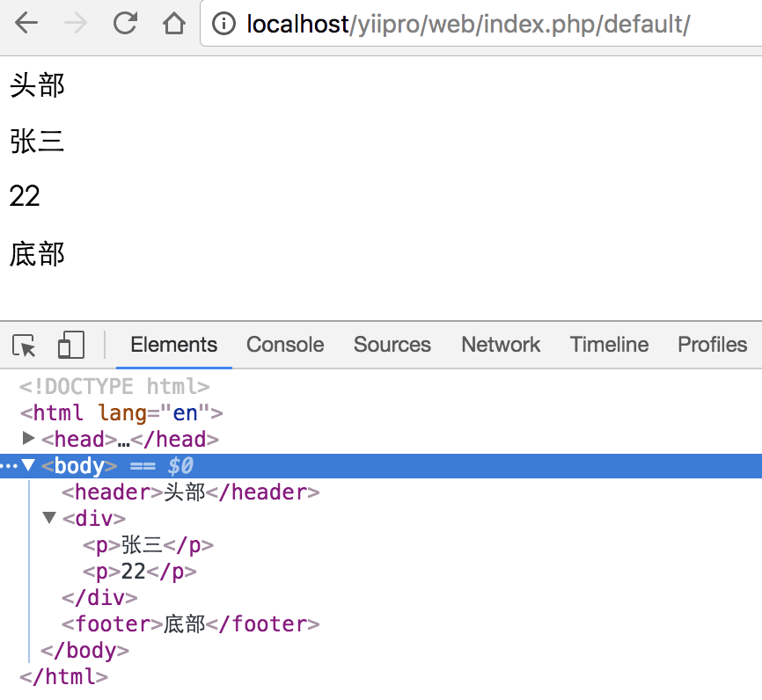Activate the inspect element picker tool

click(x=26, y=346)
